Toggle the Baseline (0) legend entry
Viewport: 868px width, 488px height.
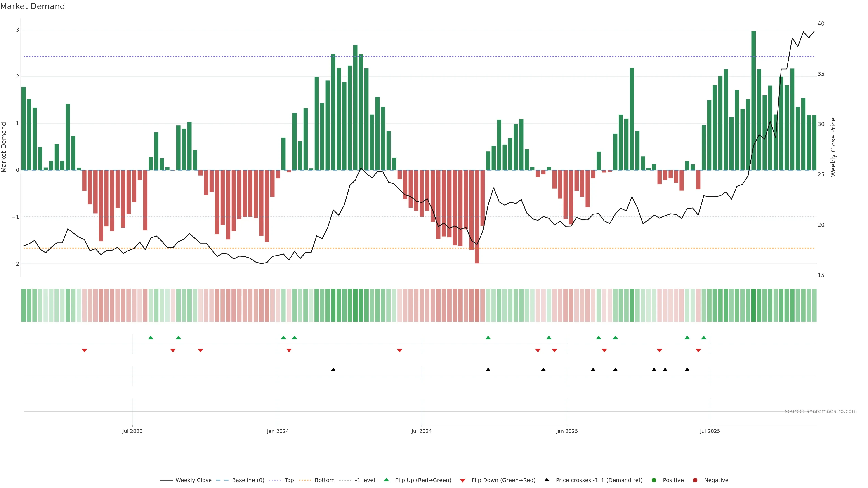pos(248,480)
